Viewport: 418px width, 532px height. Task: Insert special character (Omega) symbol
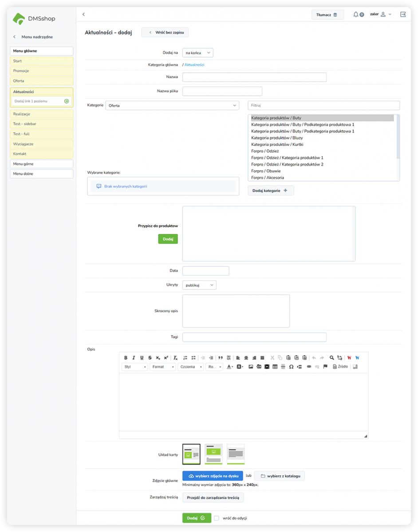click(x=291, y=367)
